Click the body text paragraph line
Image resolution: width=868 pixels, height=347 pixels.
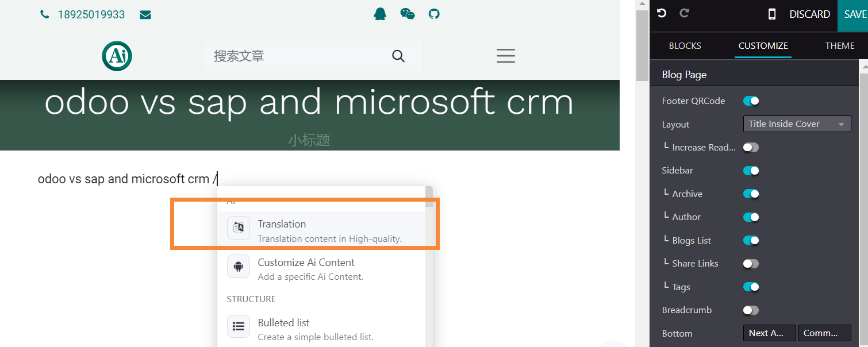click(128, 179)
